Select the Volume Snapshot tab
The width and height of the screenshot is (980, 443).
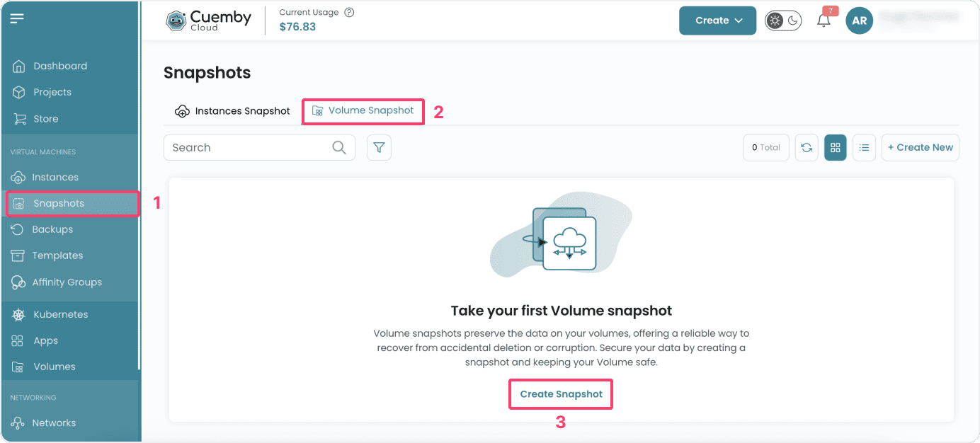point(363,111)
